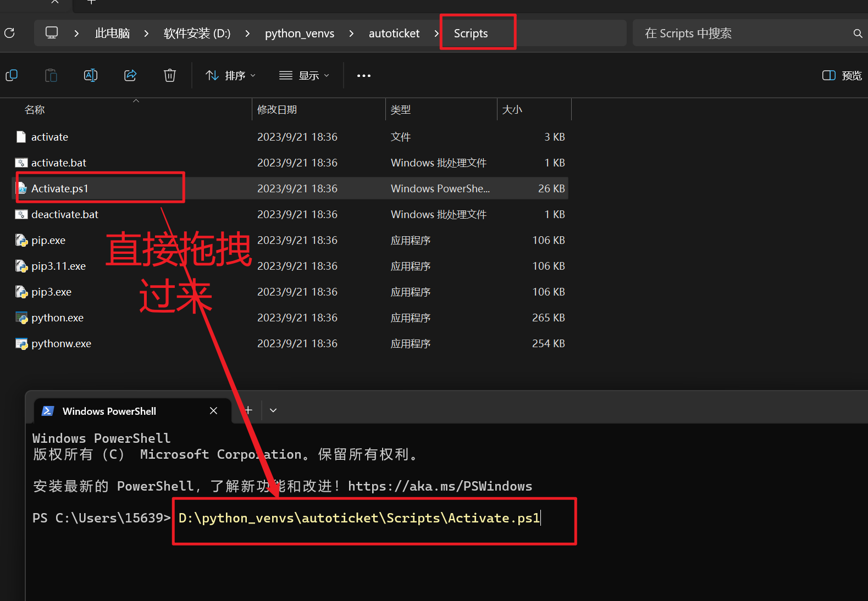Close the Windows PowerShell tab
This screenshot has width=868, height=601.
pyautogui.click(x=214, y=411)
